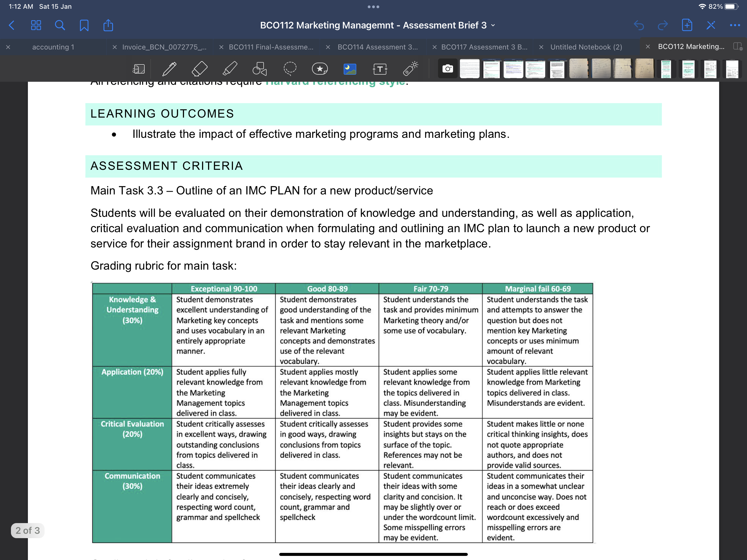
Task: Expand the document title dropdown chevron
Action: coord(493,25)
